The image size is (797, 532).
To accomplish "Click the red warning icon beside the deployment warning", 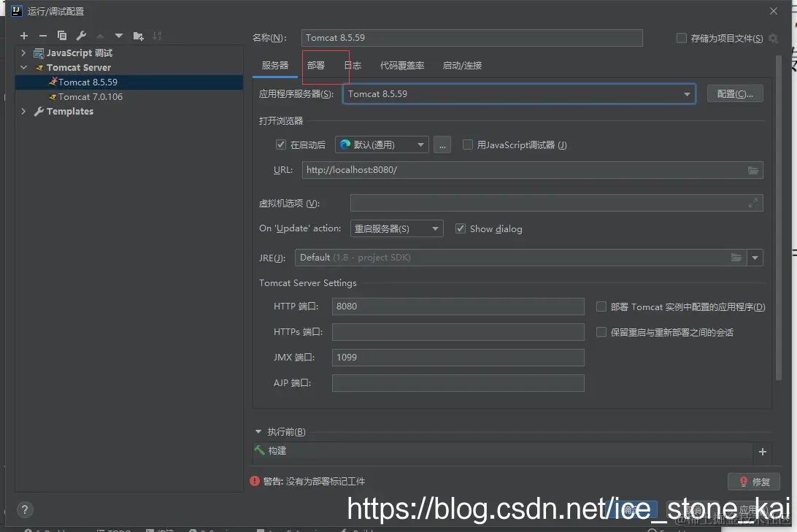I will [255, 481].
